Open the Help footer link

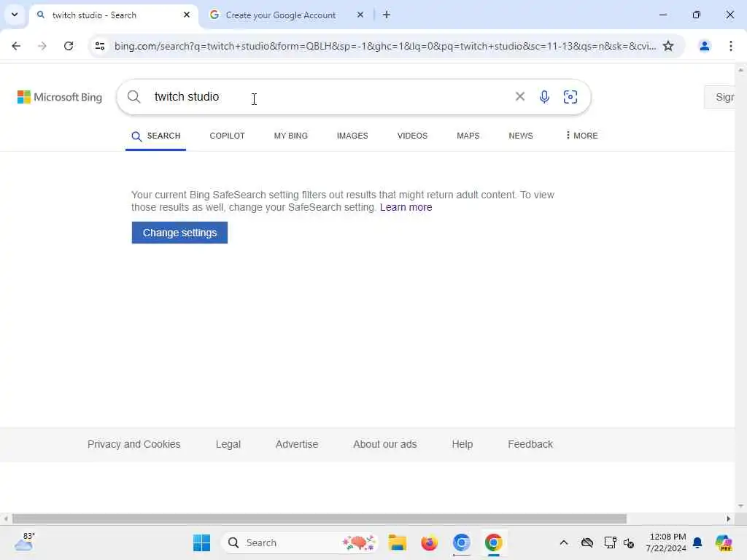coord(462,444)
